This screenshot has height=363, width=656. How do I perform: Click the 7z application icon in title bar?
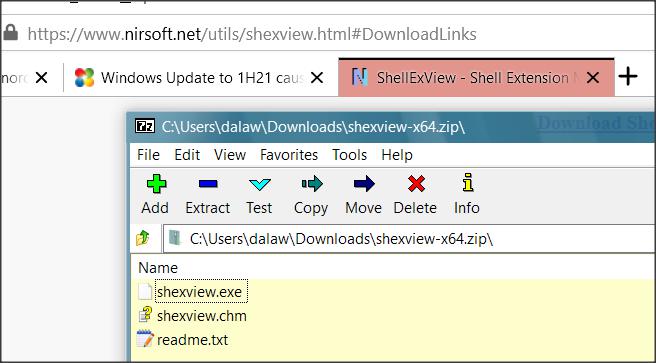[145, 126]
